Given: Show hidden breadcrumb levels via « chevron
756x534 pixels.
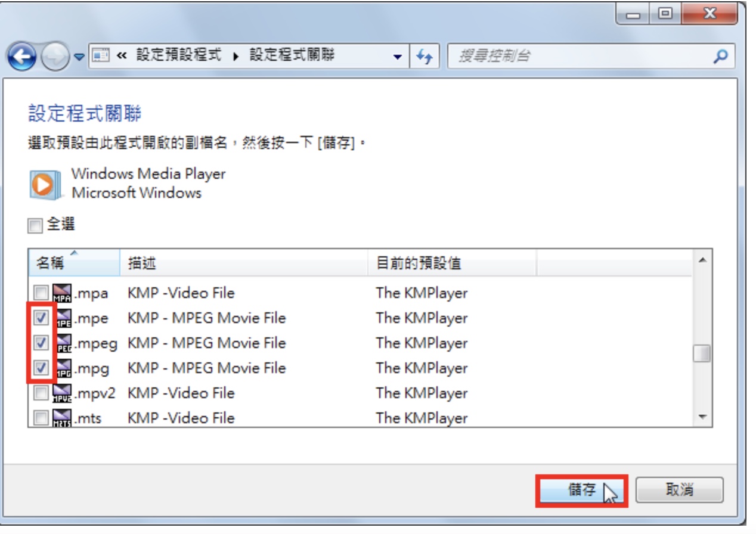Looking at the screenshot, I should coord(122,56).
